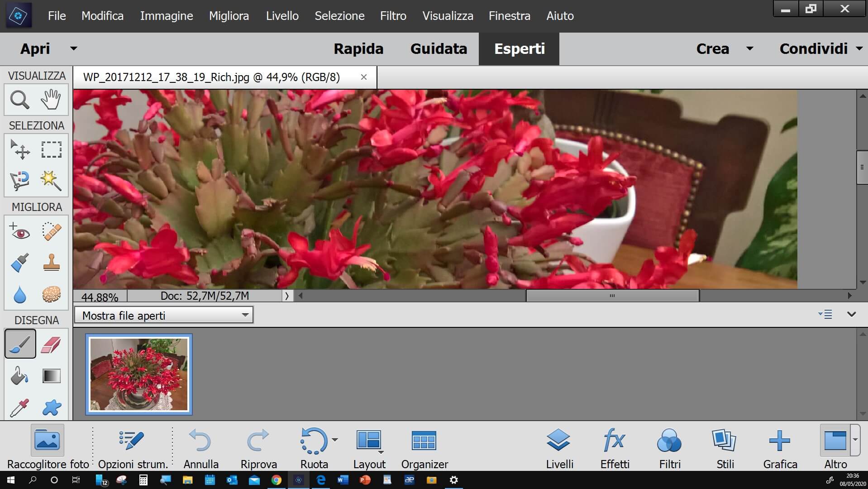Click the flower photo thumbnail in bin

click(x=139, y=374)
